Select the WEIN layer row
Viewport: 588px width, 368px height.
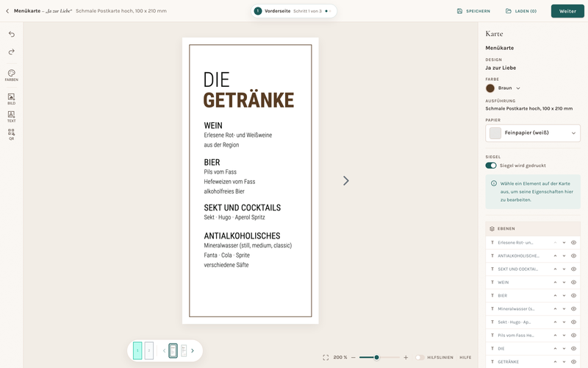click(533, 283)
